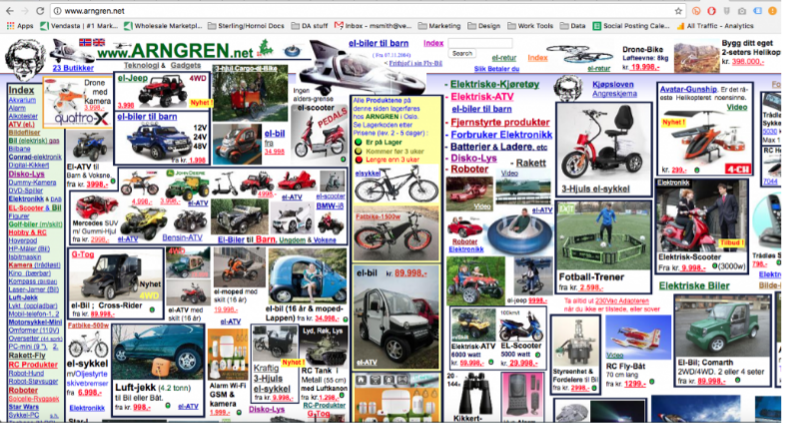
Task: Switch language using the British flag
Action: 99,43
